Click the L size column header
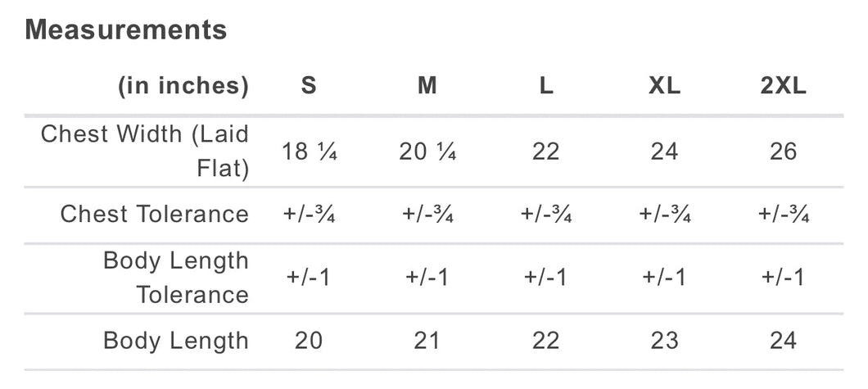The width and height of the screenshot is (868, 389). coord(545,86)
